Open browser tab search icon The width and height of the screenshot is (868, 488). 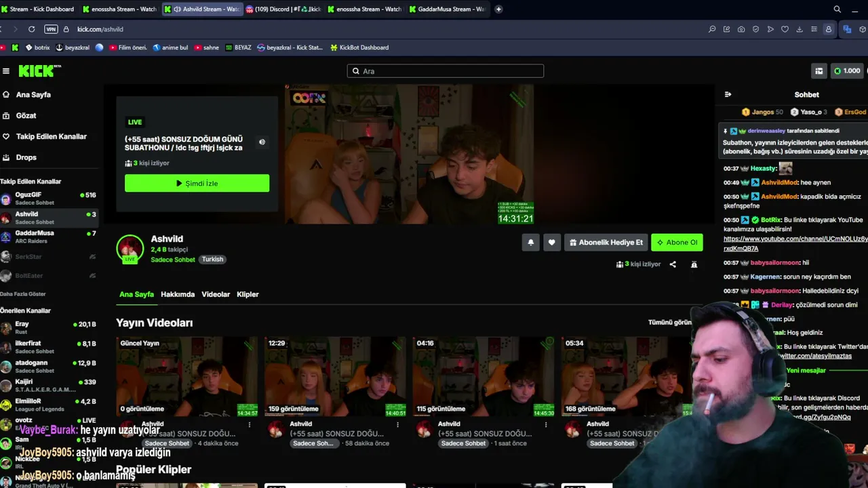point(837,9)
